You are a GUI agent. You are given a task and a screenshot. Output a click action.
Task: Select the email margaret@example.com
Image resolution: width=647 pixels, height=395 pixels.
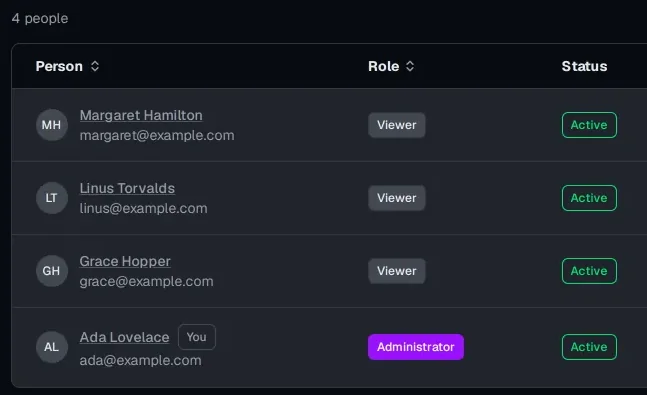tap(157, 135)
